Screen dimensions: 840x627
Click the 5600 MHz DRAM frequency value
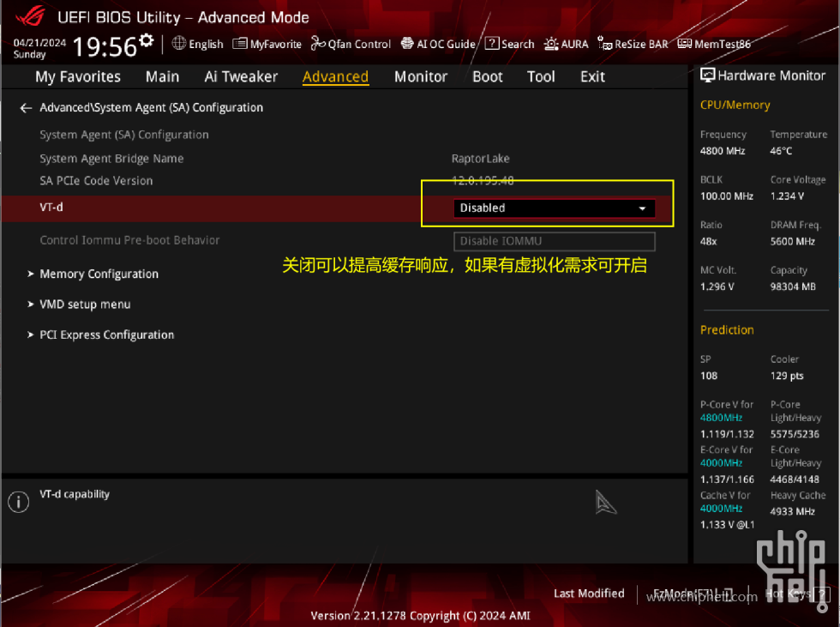click(x=793, y=242)
